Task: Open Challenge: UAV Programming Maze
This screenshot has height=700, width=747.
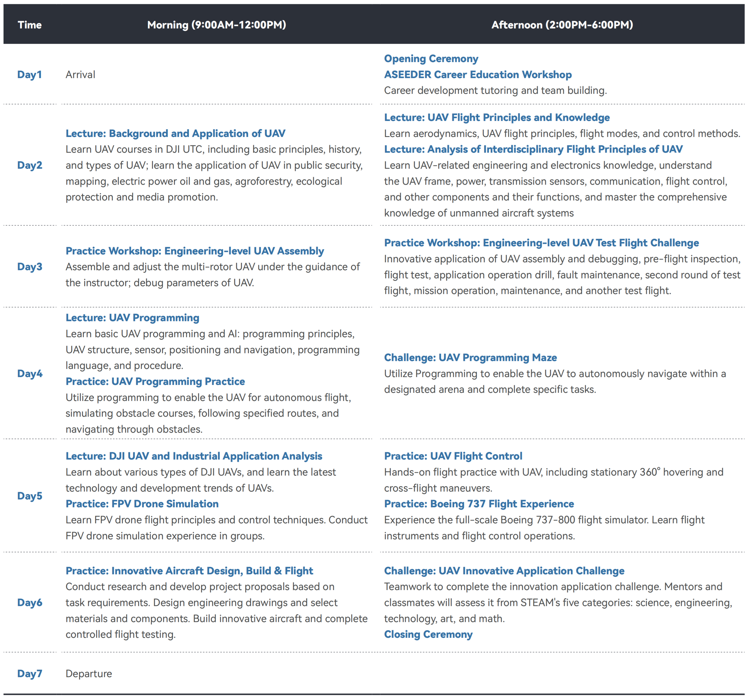Action: pos(470,358)
